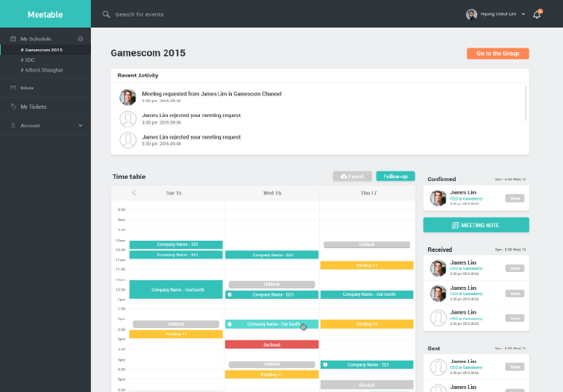The height and width of the screenshot is (392, 563).
Task: Click the meeting note document icon
Action: 456,225
